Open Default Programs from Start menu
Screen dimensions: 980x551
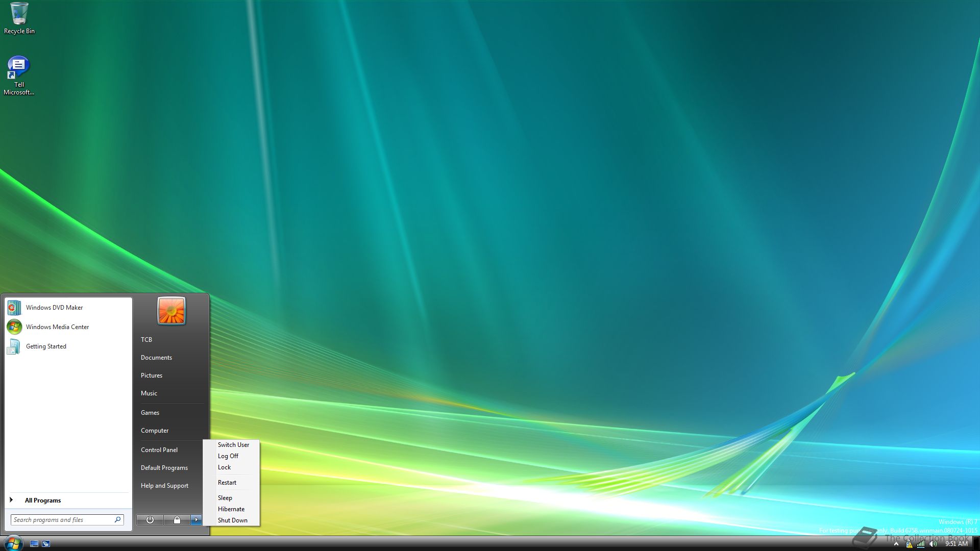pos(164,468)
